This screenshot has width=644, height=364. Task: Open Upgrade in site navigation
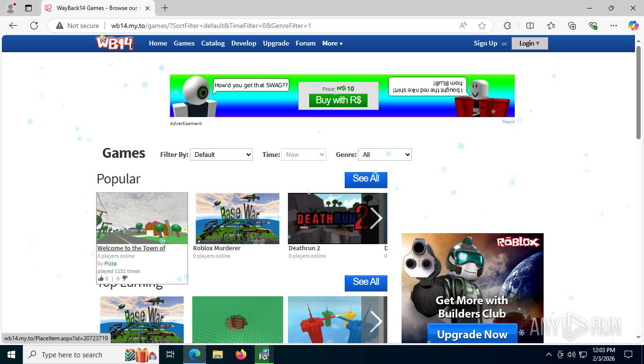[x=276, y=43]
